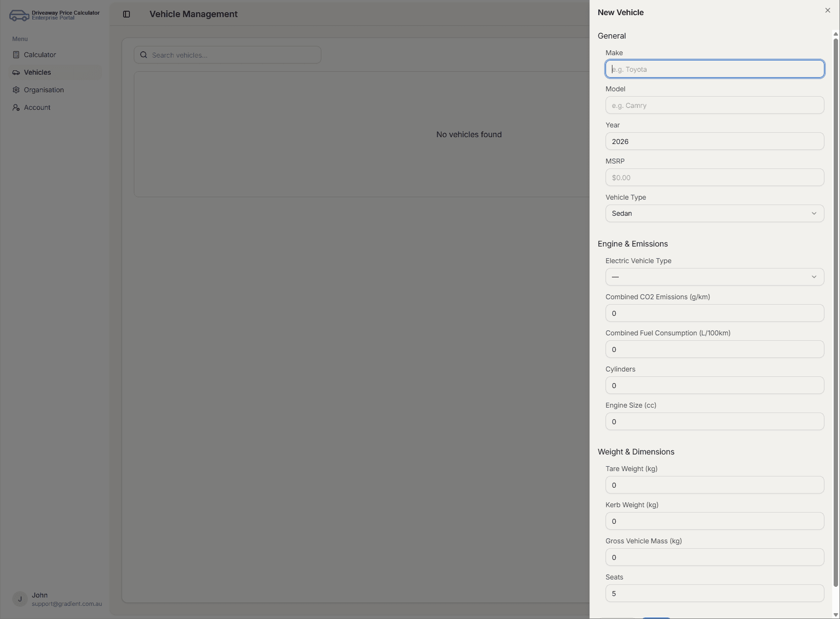
Task: Select the MSRP price field
Action: point(714,177)
